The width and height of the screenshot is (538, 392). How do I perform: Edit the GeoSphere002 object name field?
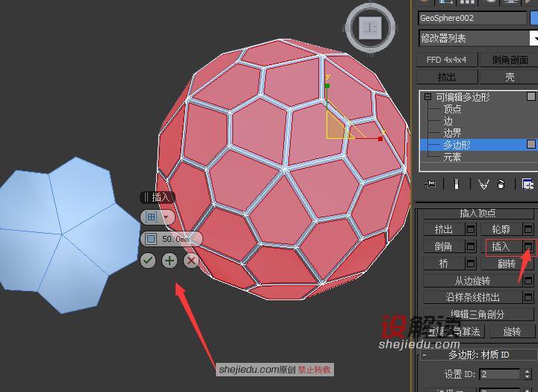point(472,18)
